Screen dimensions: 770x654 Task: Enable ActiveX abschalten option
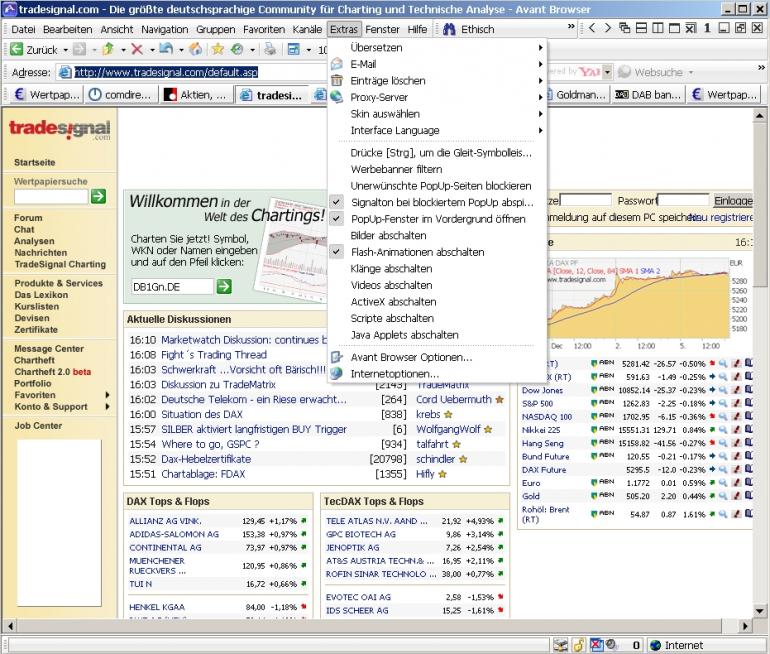point(438,302)
